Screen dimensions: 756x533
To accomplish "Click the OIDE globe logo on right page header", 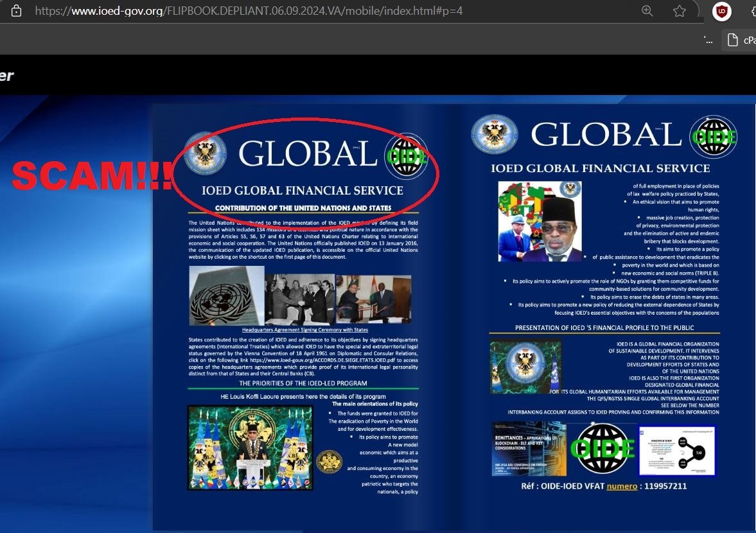I will 713,137.
